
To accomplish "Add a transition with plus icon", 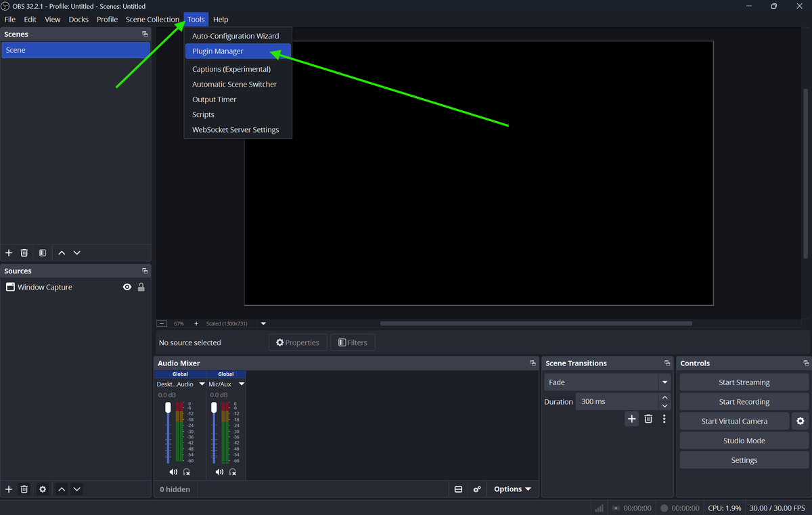I will point(631,419).
